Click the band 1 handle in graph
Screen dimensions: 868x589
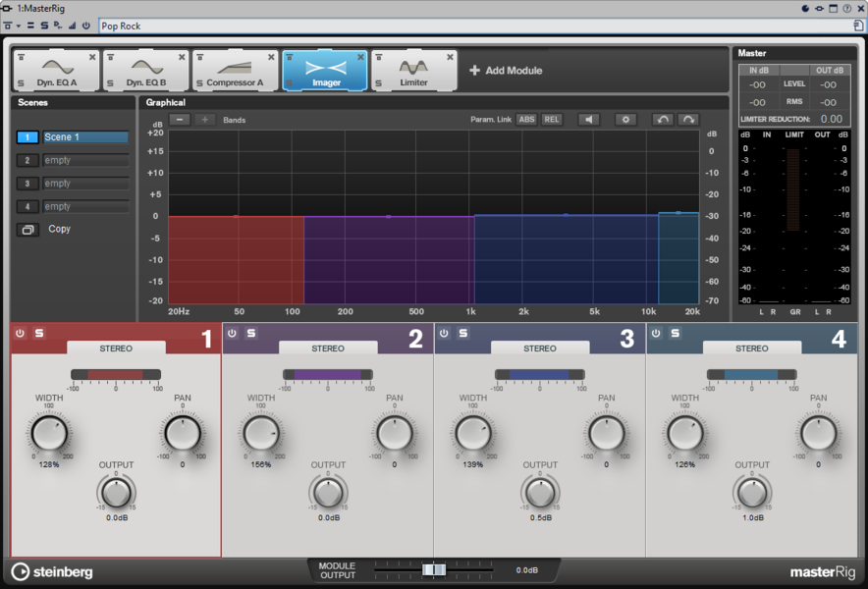[236, 216]
